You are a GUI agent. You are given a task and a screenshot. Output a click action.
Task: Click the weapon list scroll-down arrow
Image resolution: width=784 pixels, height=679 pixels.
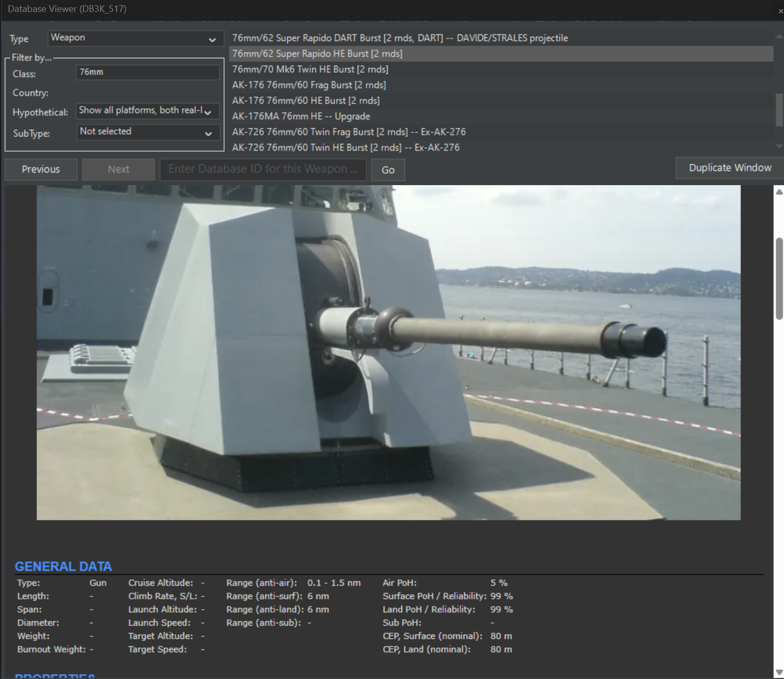(x=779, y=147)
